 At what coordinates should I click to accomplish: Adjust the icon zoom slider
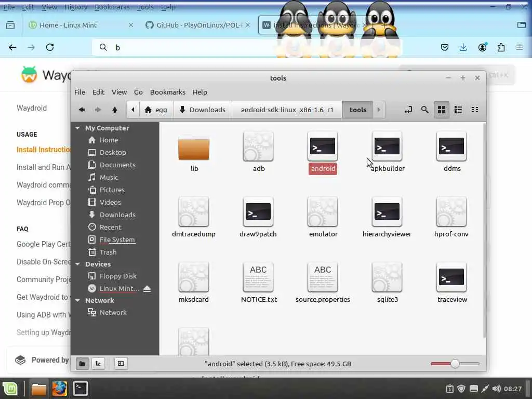tap(455, 364)
